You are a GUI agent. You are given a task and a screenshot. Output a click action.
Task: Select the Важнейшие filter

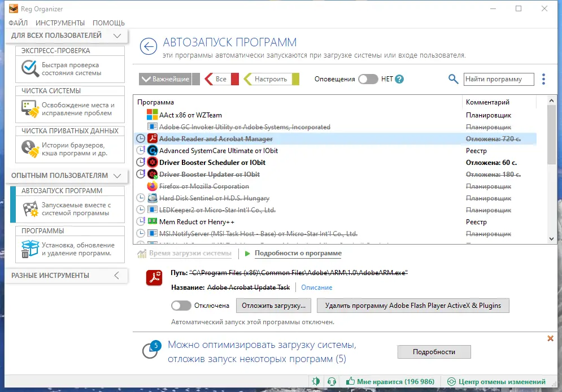click(165, 79)
